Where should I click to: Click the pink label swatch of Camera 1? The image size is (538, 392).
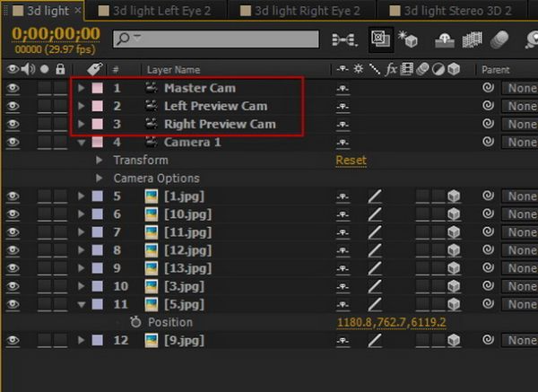(x=97, y=142)
